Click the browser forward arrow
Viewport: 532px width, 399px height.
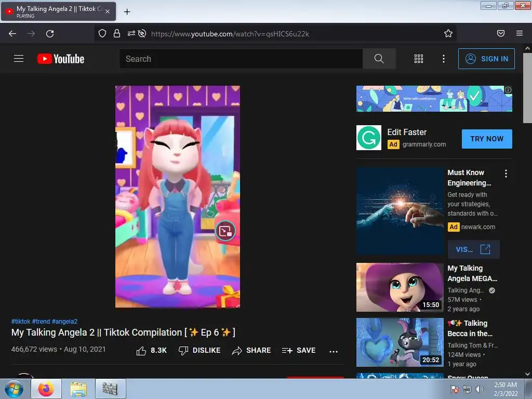(x=31, y=34)
